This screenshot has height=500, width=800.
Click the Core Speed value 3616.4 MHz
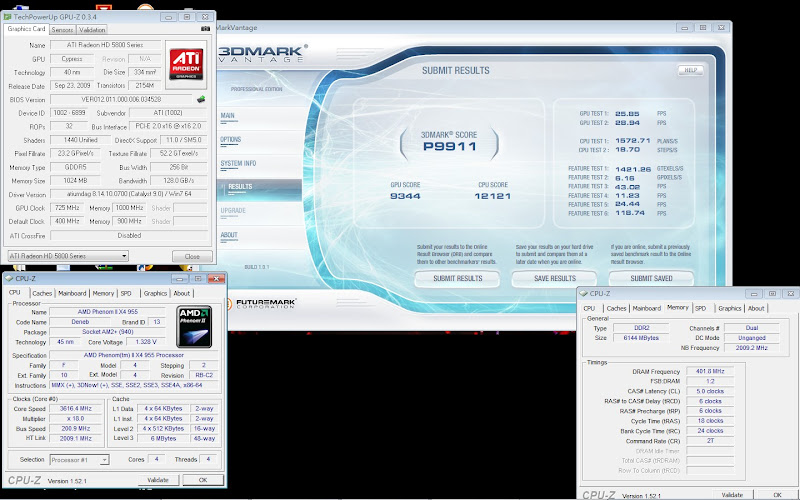[x=76, y=409]
